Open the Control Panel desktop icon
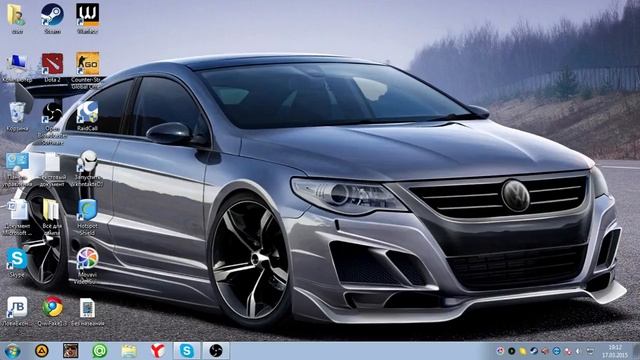 17,162
